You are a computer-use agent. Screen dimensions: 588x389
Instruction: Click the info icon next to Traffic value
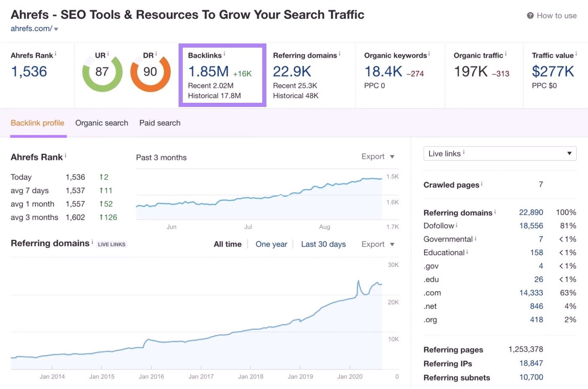[576, 54]
